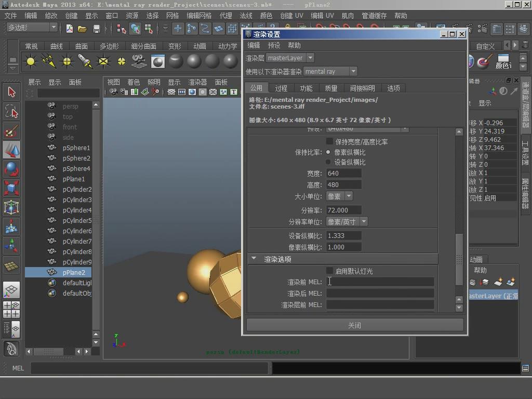Open the shelf menu arrow left of the shelf
532x399 pixels.
pyautogui.click(x=13, y=68)
